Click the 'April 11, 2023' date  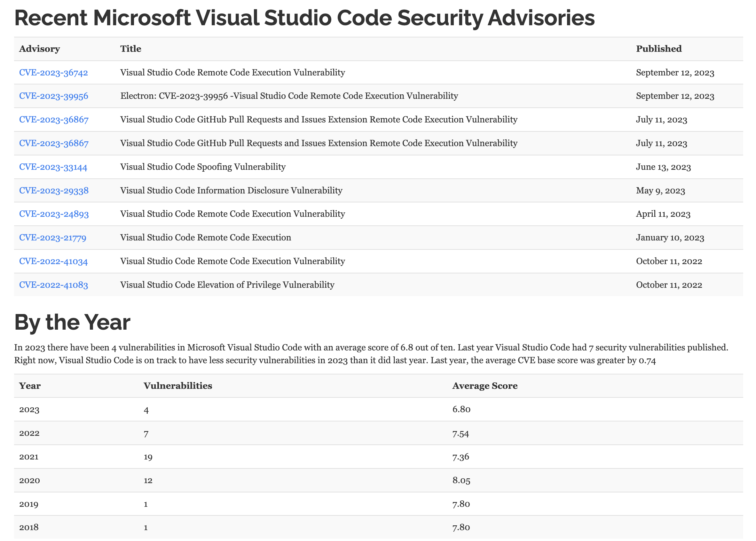(663, 214)
